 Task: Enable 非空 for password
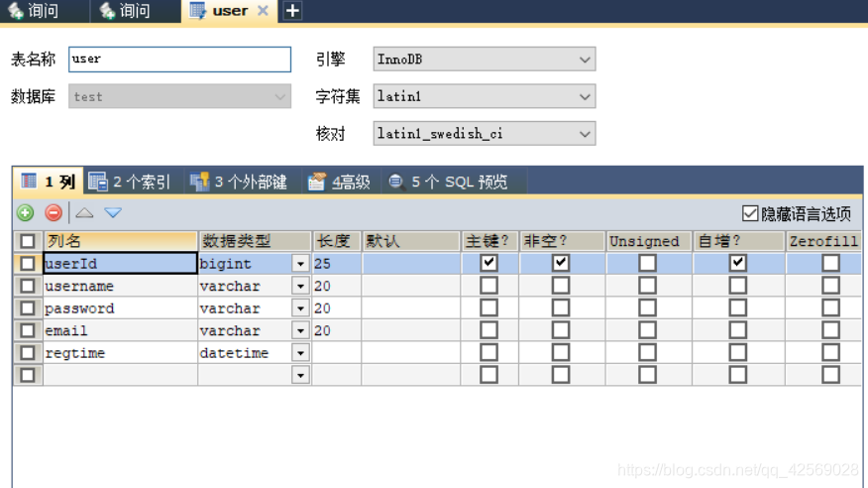[x=561, y=308]
